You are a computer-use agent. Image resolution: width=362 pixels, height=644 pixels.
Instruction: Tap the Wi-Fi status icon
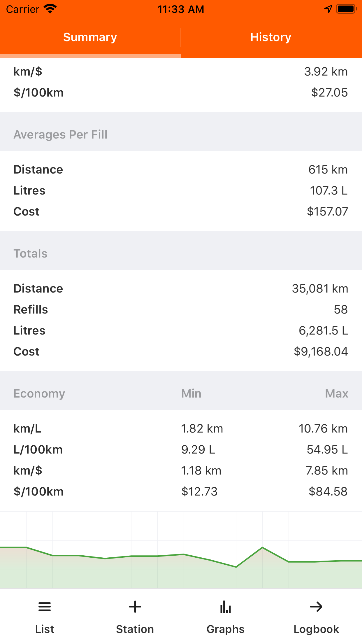click(x=50, y=9)
